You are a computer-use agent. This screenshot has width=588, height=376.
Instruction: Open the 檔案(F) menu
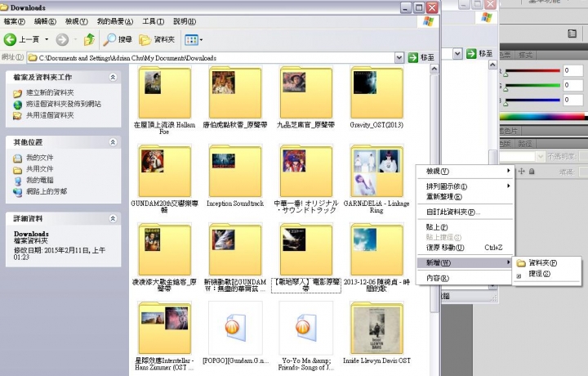(14, 21)
